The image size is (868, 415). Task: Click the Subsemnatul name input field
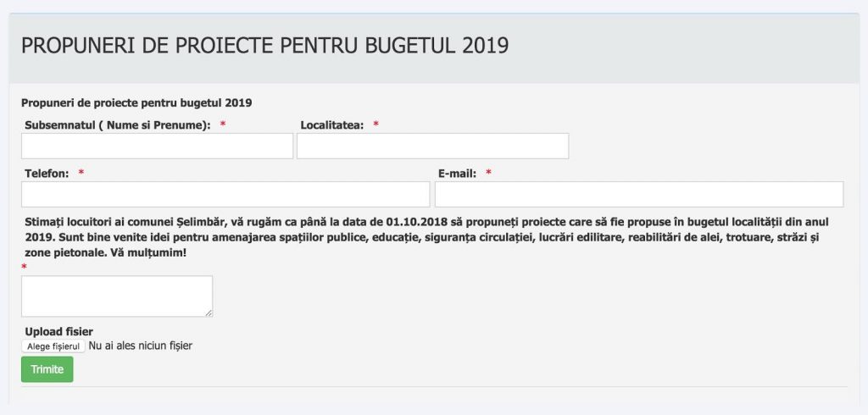(157, 146)
